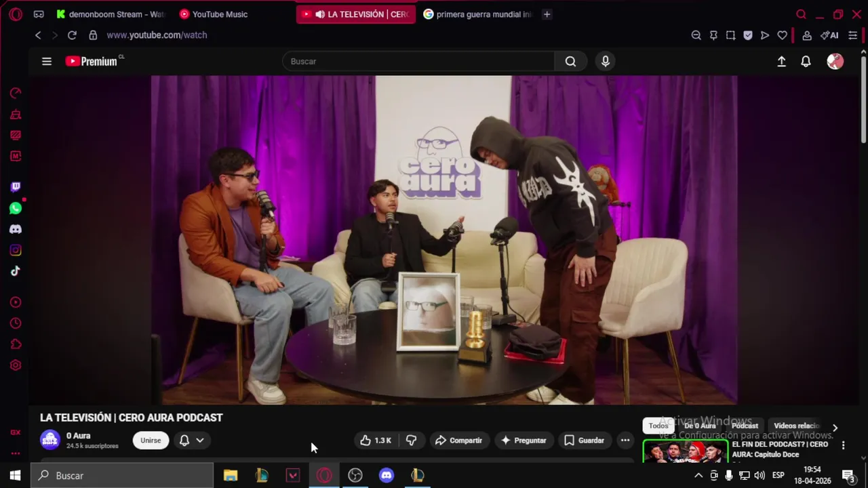Viewport: 868px width, 488px height.
Task: Dislike the video with thumbs down
Action: point(411,441)
